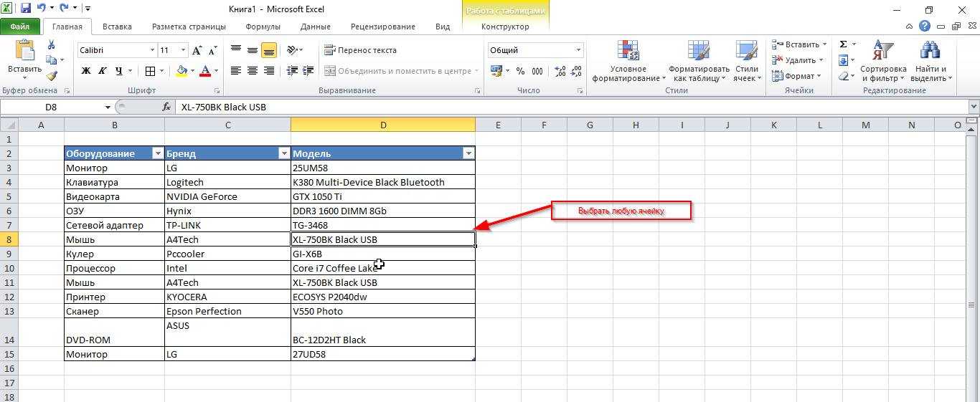
Task: Click the Вставить button in Ячейки group
Action: [798, 44]
